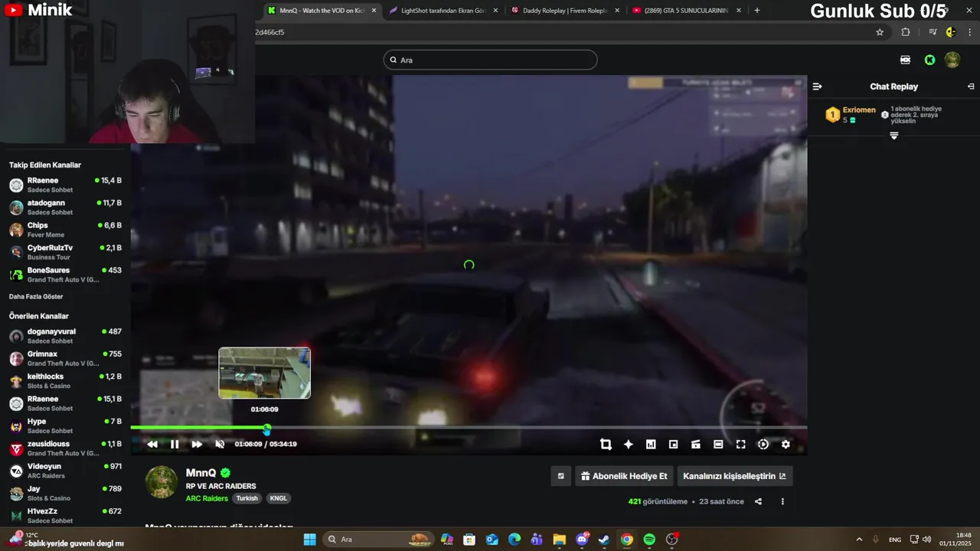Click the Turkish language tag
Image resolution: width=980 pixels, height=551 pixels.
pyautogui.click(x=247, y=498)
